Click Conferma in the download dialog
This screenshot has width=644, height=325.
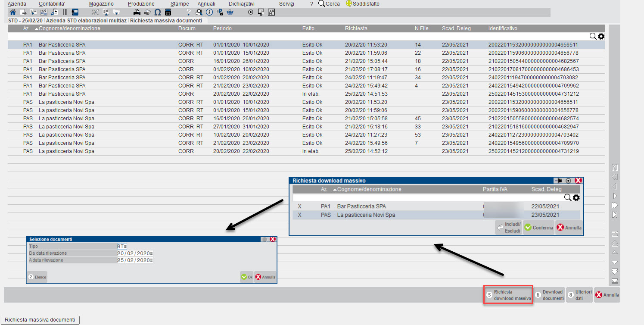pos(538,228)
